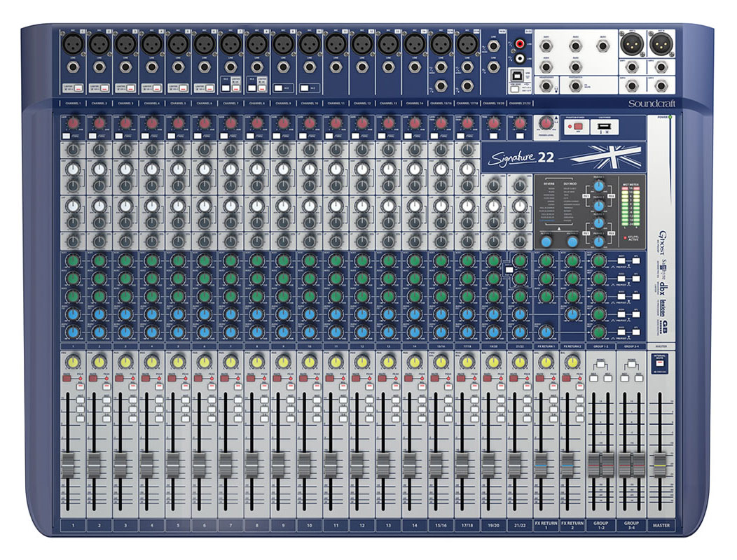Click the AFL/PFL active red LED
This screenshot has height=560, width=737.
(625, 238)
